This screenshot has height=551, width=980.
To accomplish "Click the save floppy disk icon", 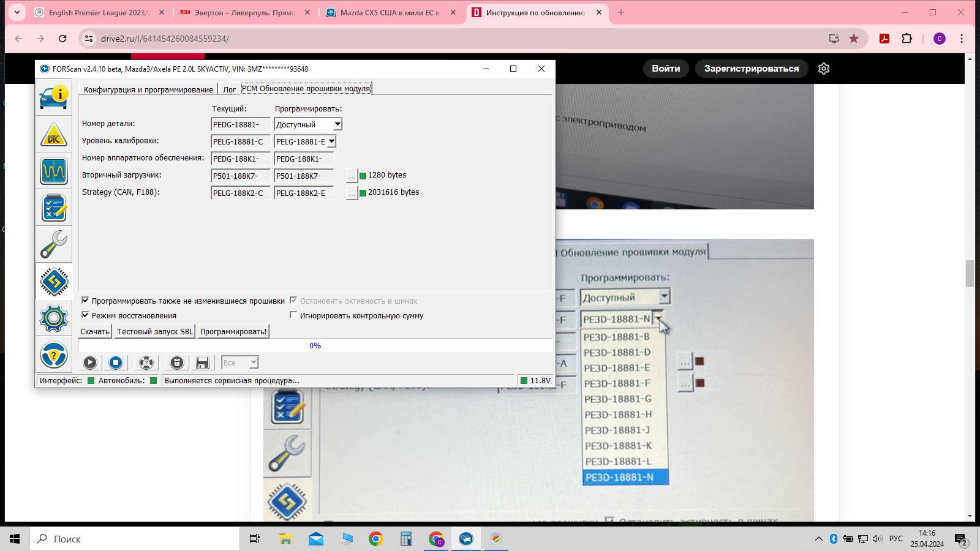I will (x=203, y=363).
